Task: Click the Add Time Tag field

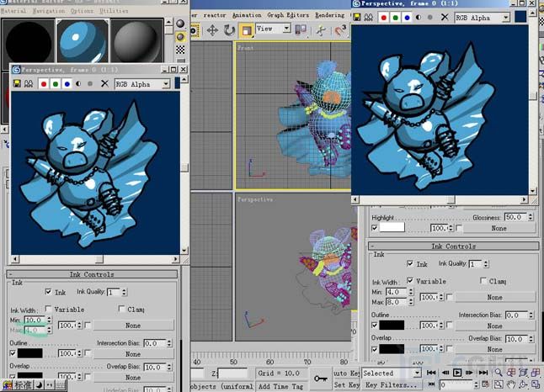Action: [x=280, y=386]
